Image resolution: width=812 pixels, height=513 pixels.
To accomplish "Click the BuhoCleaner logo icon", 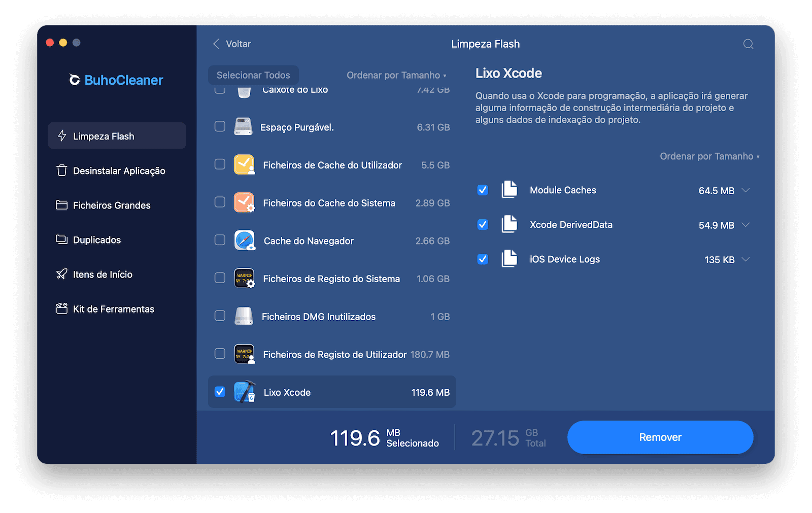I will click(x=75, y=80).
